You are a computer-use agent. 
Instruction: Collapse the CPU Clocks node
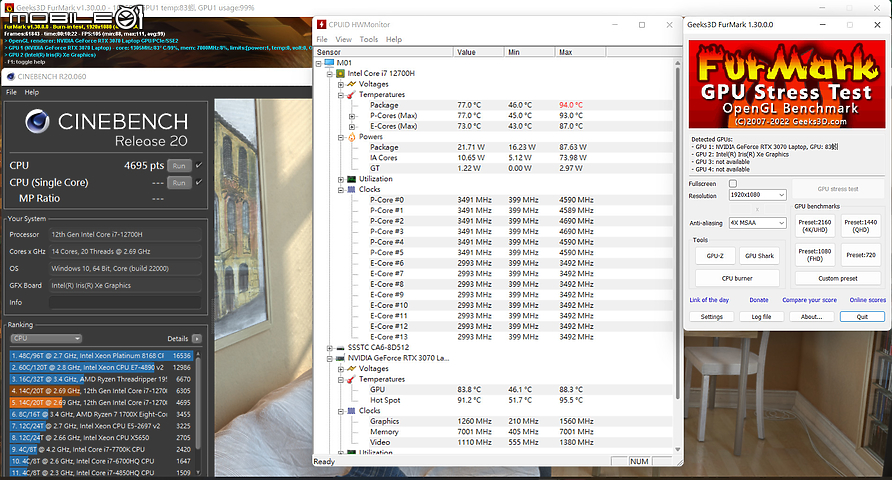[341, 189]
